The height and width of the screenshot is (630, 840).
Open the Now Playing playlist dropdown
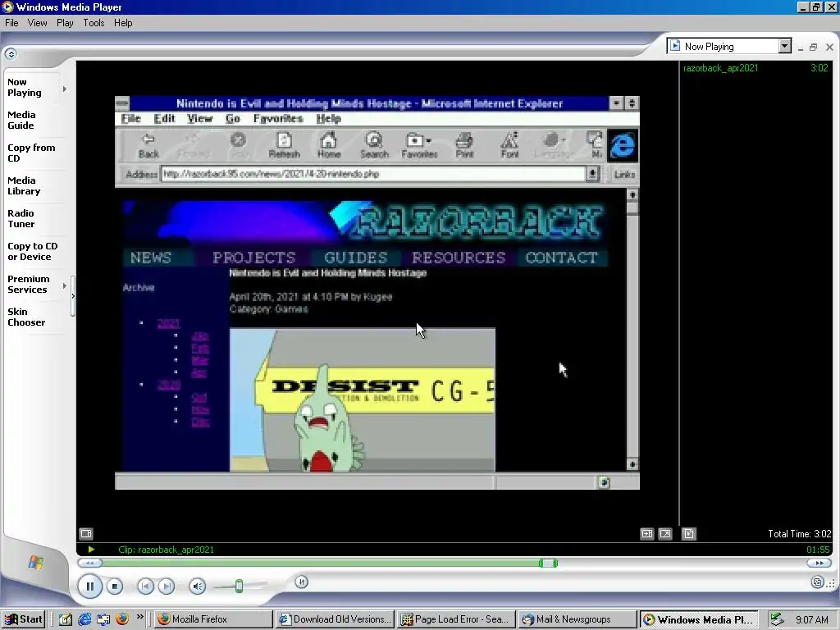pyautogui.click(x=784, y=46)
